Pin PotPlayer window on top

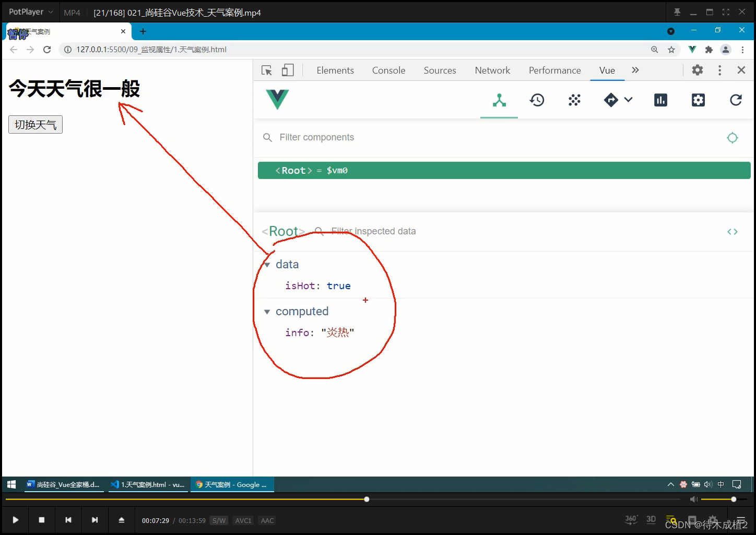[677, 12]
